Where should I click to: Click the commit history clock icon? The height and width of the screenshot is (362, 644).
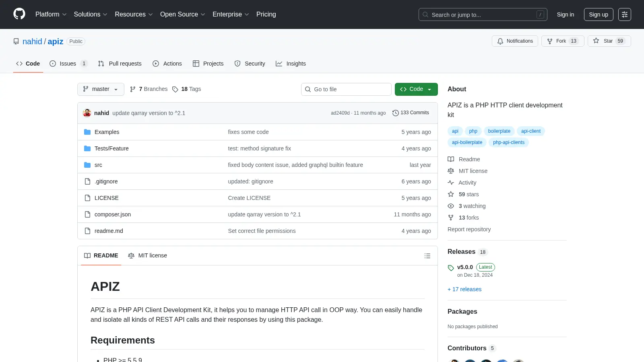(396, 113)
